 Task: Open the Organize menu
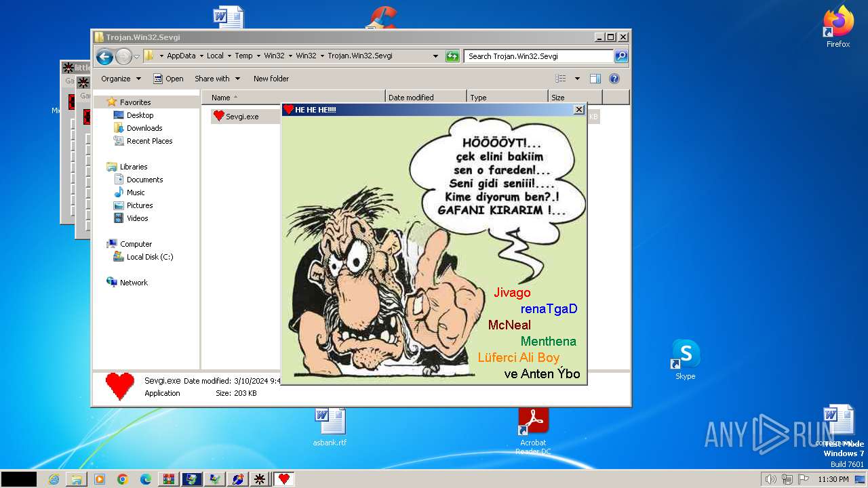[121, 79]
